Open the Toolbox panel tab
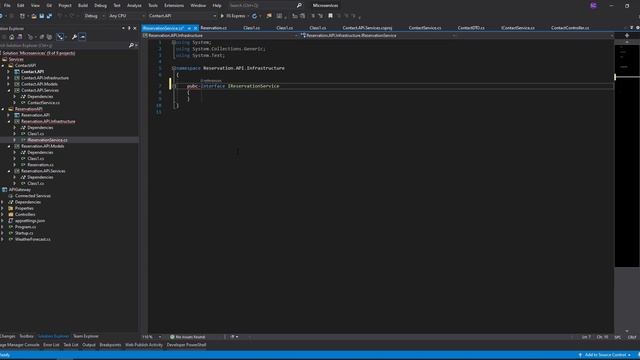 [26, 336]
